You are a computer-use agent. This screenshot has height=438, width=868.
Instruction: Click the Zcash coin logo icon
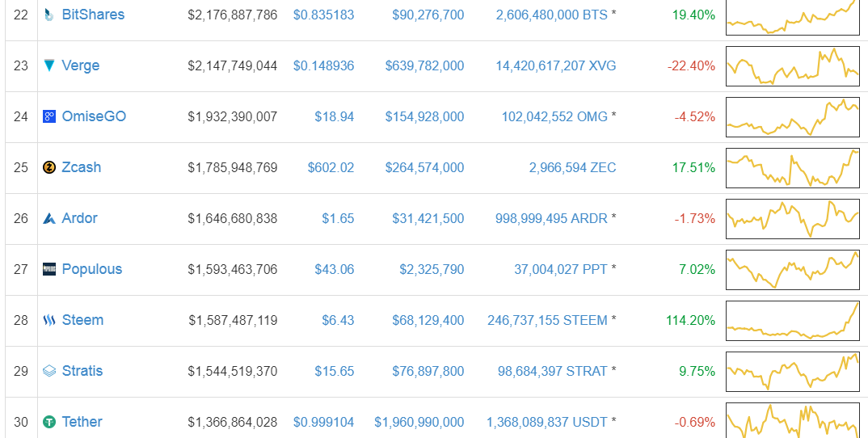click(x=49, y=167)
